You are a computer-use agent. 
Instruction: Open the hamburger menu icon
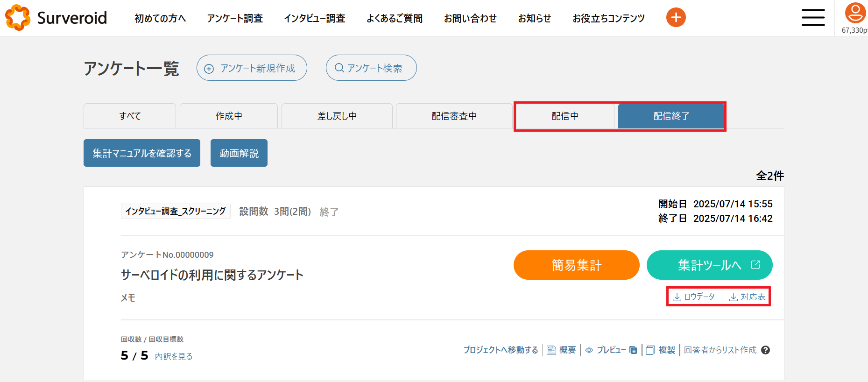813,18
